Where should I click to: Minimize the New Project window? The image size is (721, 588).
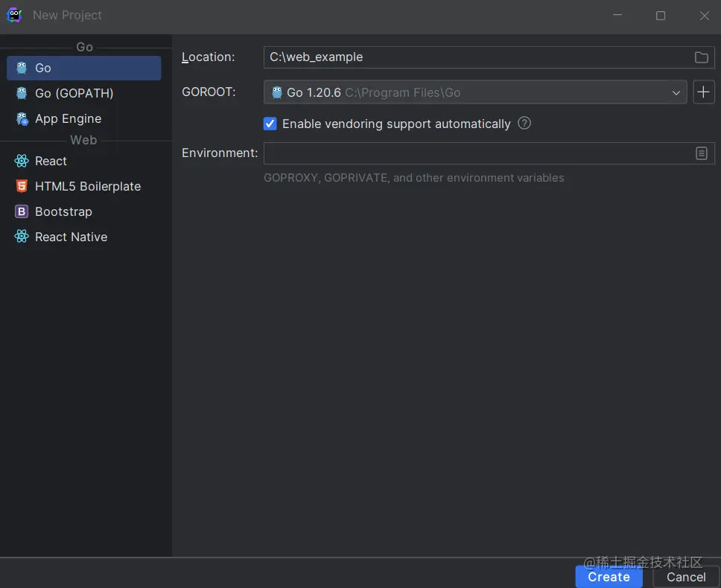tap(617, 15)
